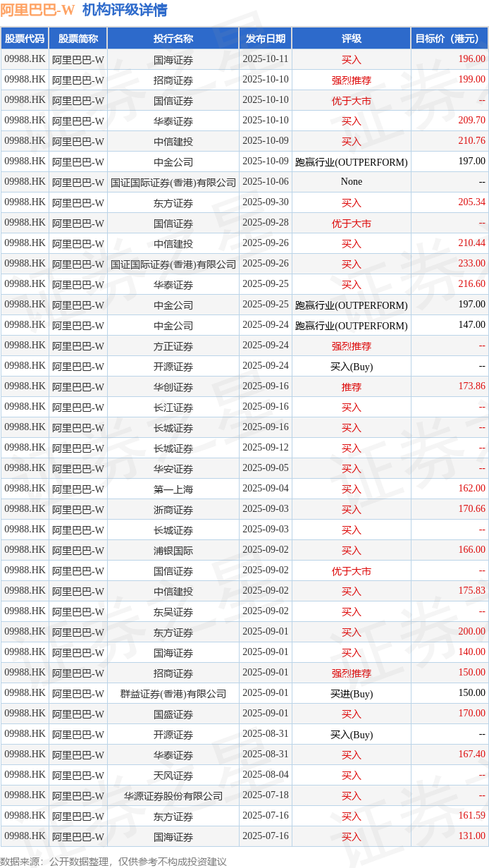Select target price 175.83
Image resolution: width=489 pixels, height=868 pixels.
point(471,591)
